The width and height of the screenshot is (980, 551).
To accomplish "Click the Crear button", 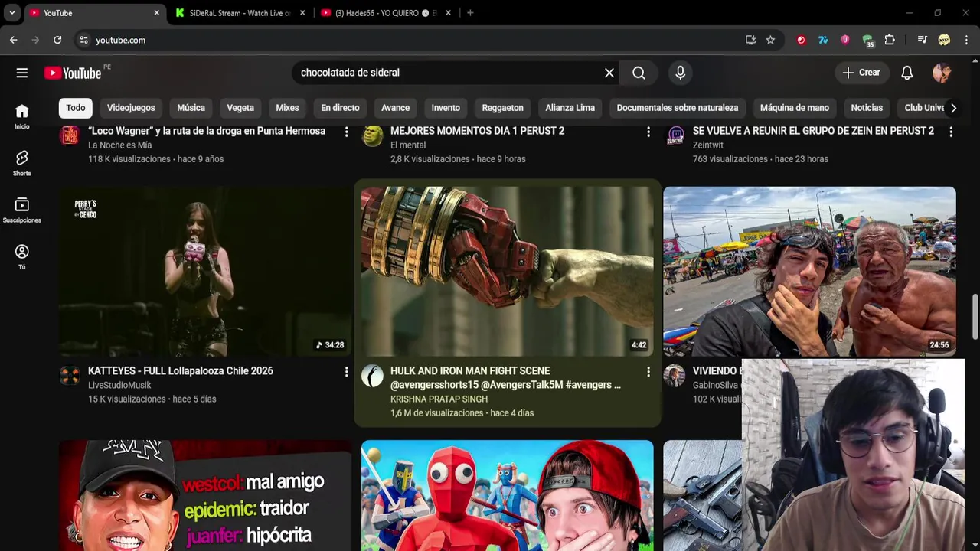I will click(x=861, y=73).
